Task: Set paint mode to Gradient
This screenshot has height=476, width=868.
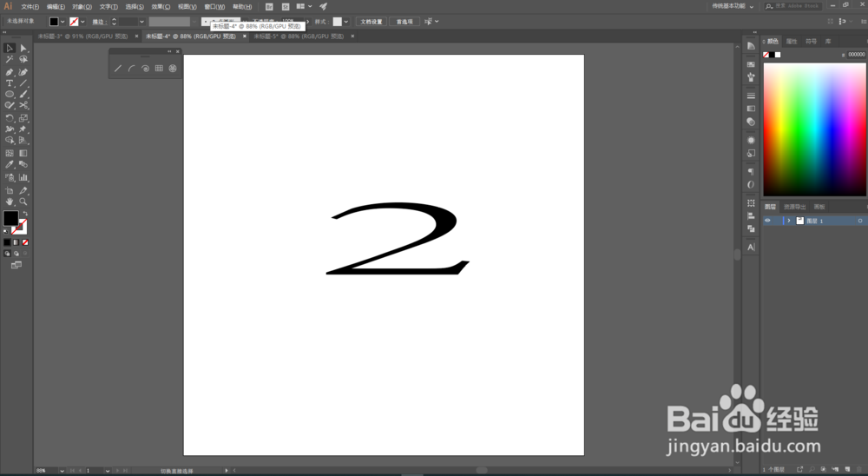Action: [16, 242]
